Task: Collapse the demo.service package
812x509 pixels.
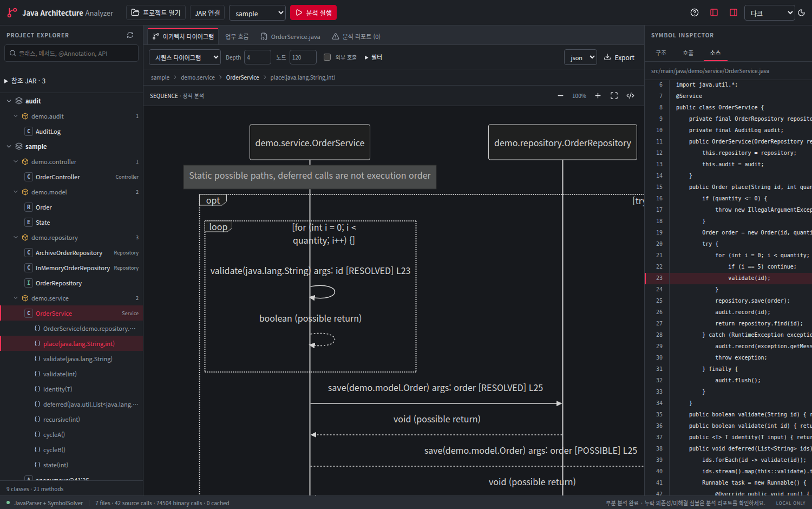Action: (16, 298)
